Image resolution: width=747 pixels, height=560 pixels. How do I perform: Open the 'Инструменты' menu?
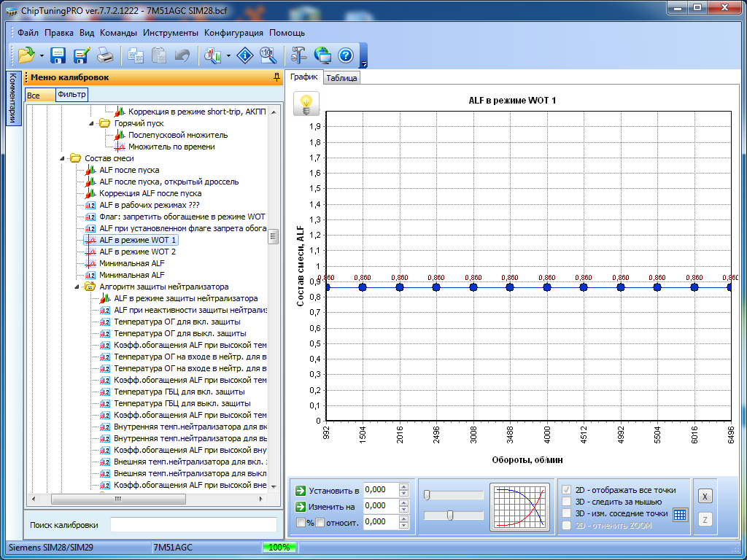[170, 33]
